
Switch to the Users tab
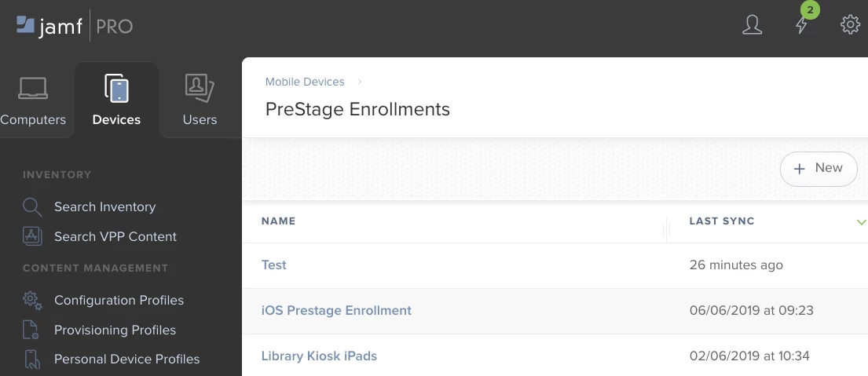(200, 100)
